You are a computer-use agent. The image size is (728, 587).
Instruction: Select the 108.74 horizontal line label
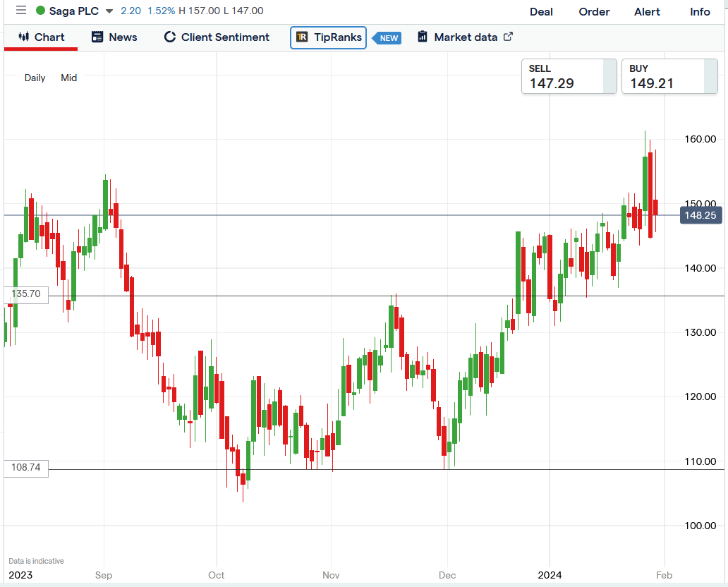[x=26, y=468]
